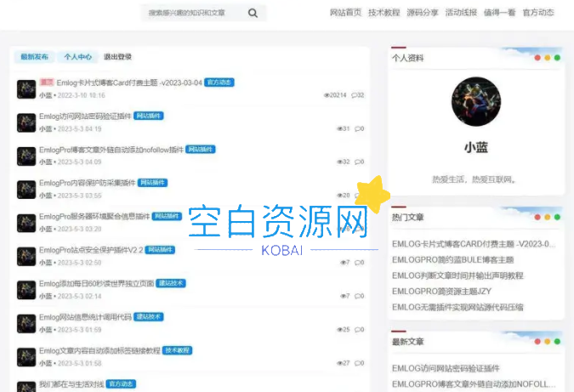
Task: Click the eye icon showing 31 views
Action: [339, 129]
